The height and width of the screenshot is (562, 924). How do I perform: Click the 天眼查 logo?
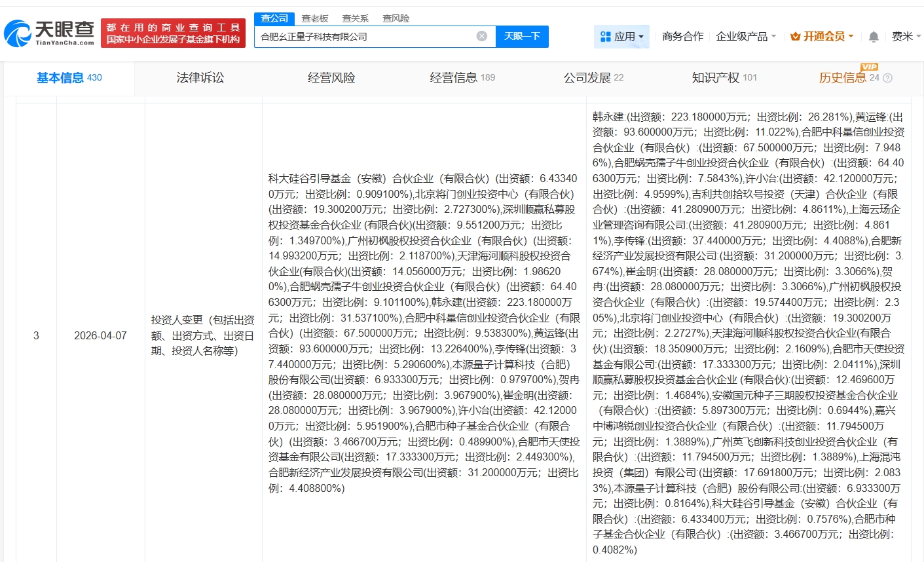50,33
